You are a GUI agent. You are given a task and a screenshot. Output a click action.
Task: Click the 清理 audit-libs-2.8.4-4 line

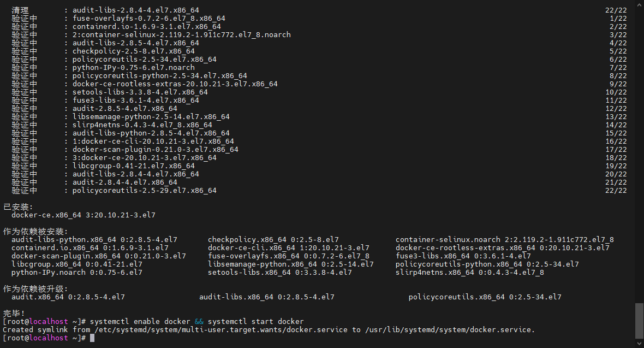click(105, 10)
